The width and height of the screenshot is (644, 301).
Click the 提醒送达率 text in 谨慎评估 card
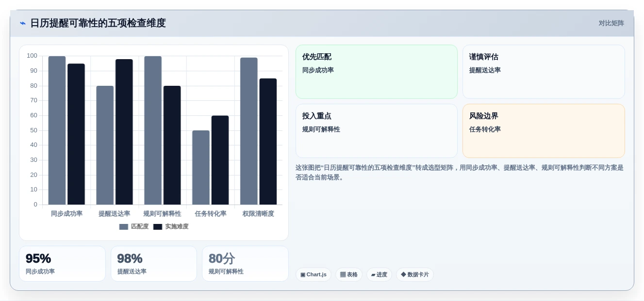[485, 70]
